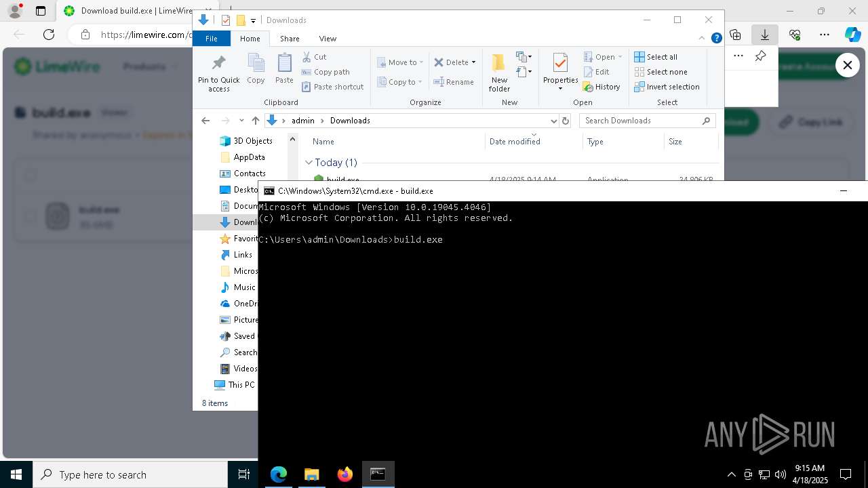
Task: Switch to the Share ribbon tab
Action: click(290, 39)
